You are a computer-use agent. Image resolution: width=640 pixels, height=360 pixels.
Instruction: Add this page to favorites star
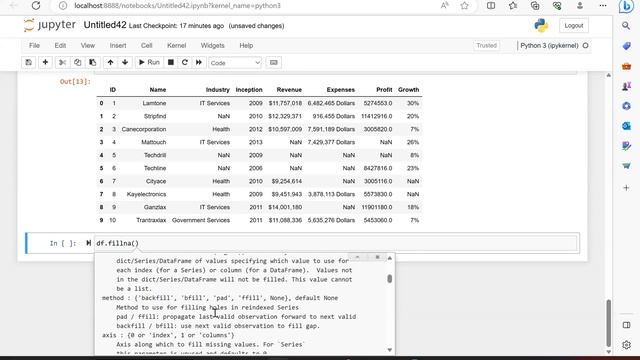[464, 5]
